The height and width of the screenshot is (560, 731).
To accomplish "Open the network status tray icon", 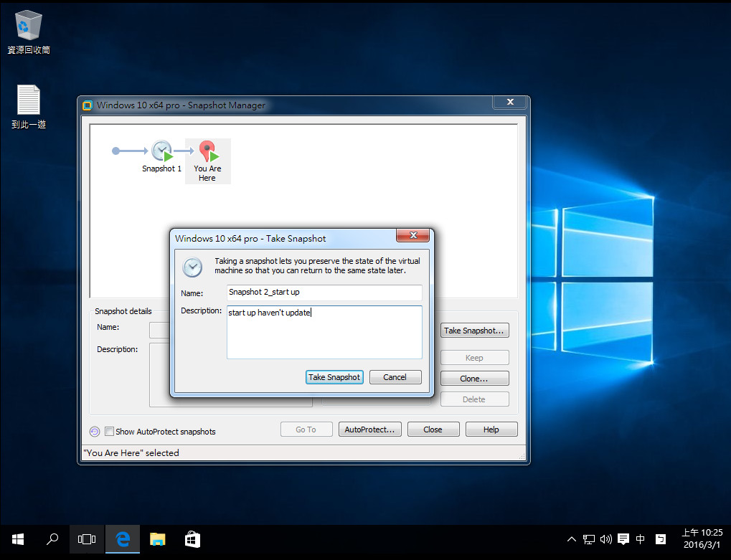I will tap(589, 539).
